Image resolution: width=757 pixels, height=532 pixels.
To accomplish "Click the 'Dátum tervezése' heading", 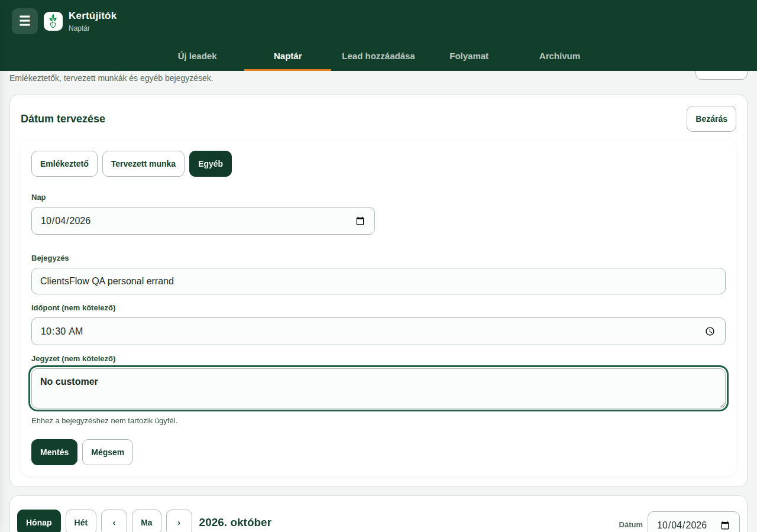I will (63, 119).
